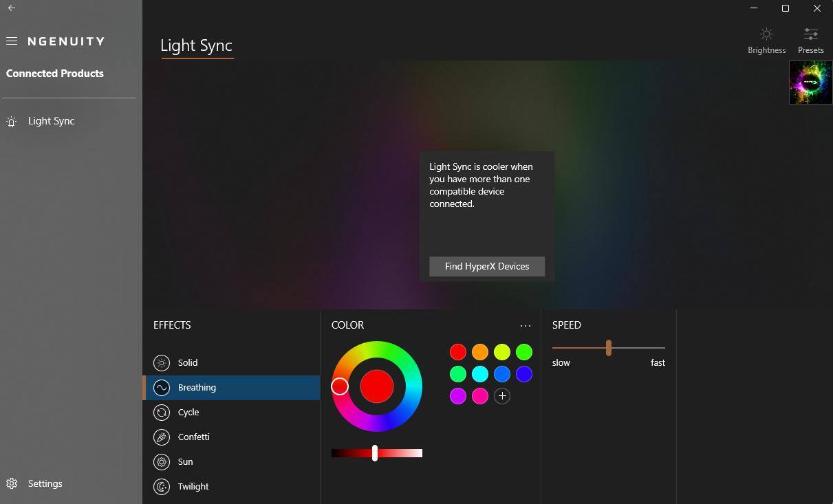Open the Presets panel
Screen dimensions: 833x504
tap(810, 41)
